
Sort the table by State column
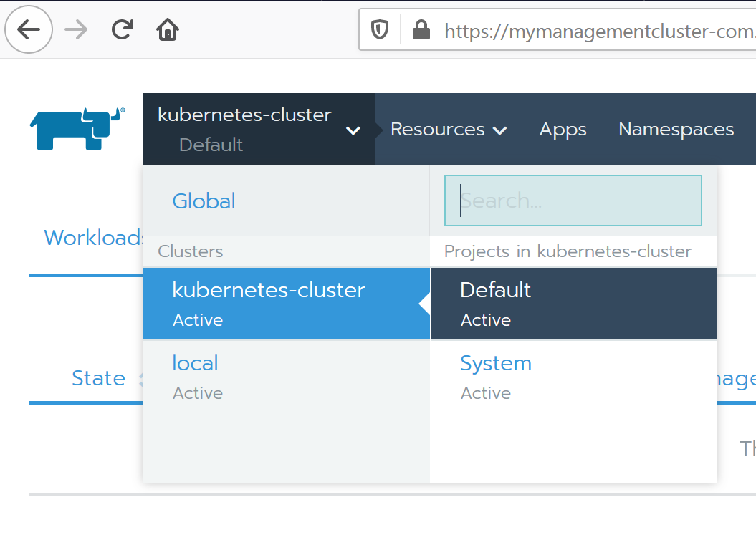coord(99,378)
